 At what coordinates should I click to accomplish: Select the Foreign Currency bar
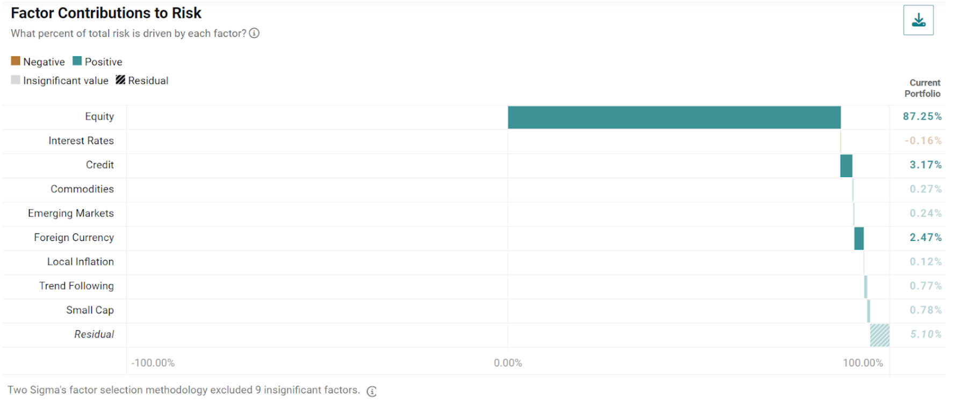859,238
